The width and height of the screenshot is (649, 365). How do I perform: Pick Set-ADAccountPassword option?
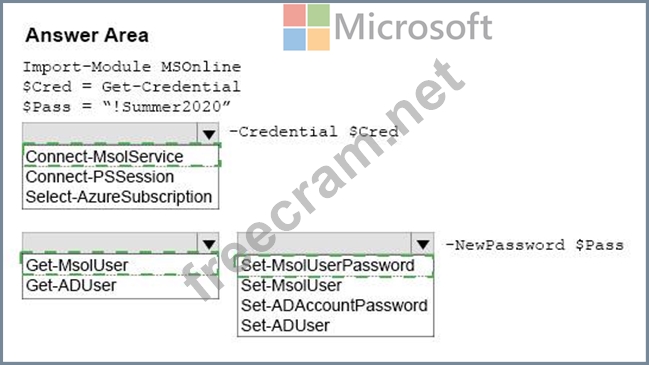pyautogui.click(x=334, y=305)
